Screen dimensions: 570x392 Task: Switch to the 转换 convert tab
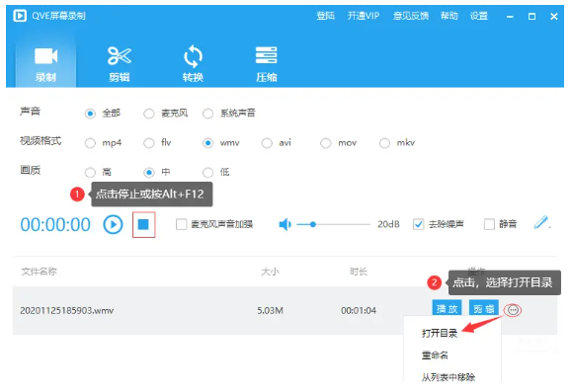coord(193,63)
